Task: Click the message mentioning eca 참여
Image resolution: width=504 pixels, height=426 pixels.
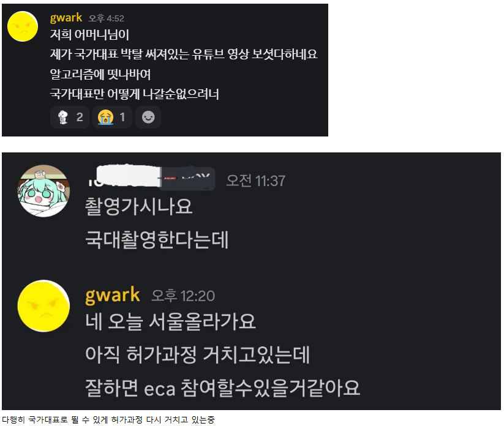Action: click(x=222, y=388)
